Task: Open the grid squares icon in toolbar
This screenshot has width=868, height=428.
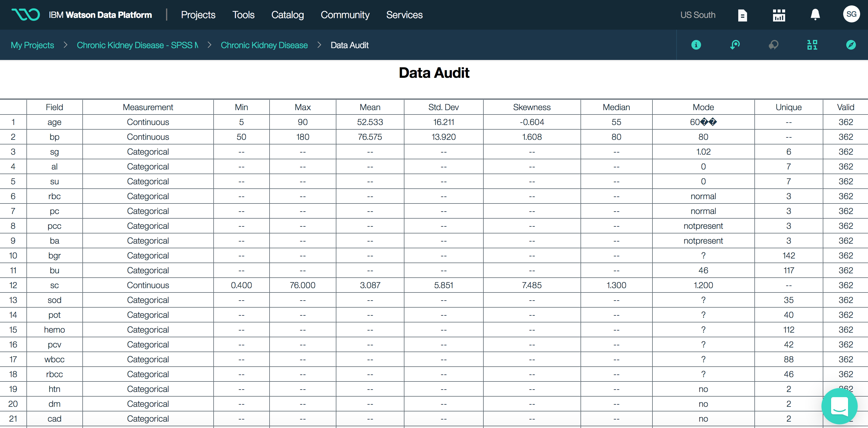Action: 812,45
